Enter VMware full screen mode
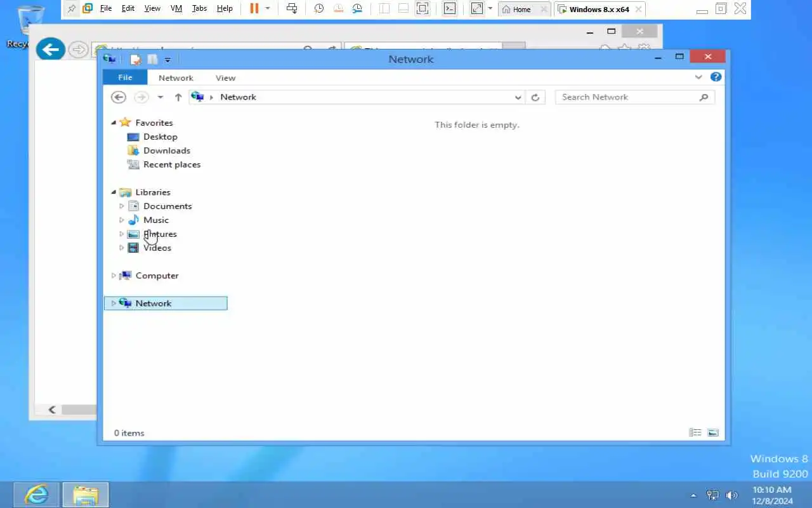 (422, 9)
